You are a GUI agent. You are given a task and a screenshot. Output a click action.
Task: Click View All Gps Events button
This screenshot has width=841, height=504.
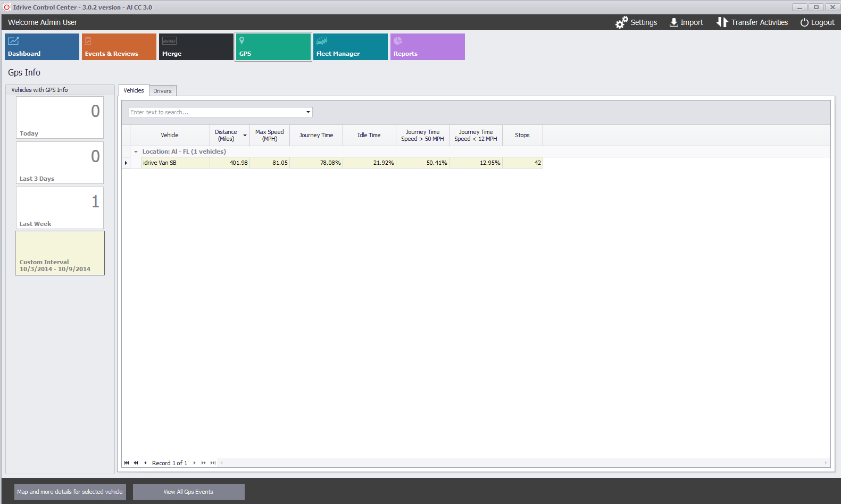tap(188, 492)
